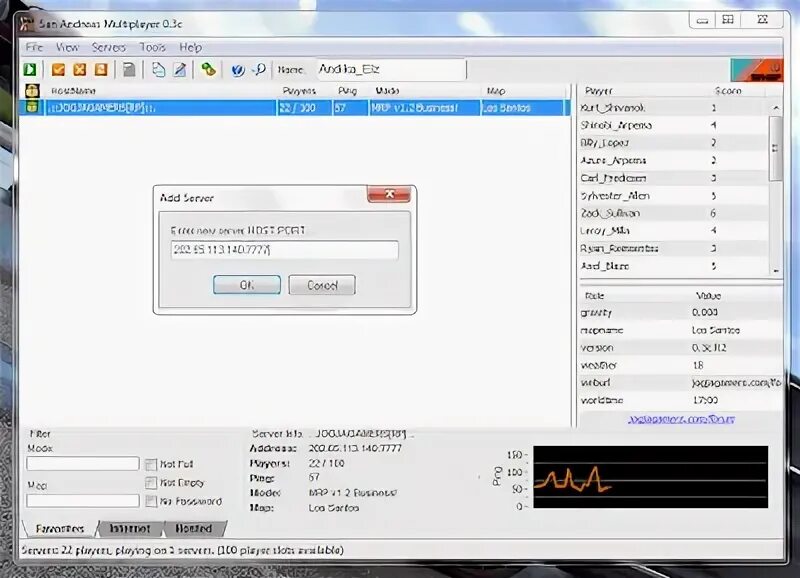The image size is (800, 578).
Task: Click the SA-MP logo at toolbar right
Action: (x=757, y=70)
